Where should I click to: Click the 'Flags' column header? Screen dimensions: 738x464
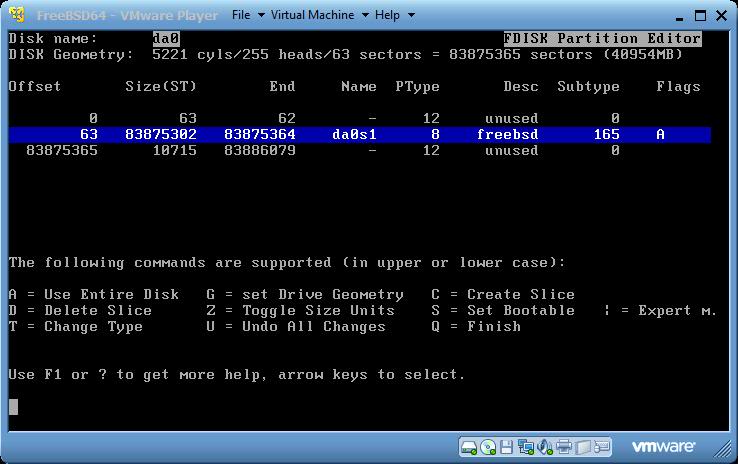click(x=678, y=87)
